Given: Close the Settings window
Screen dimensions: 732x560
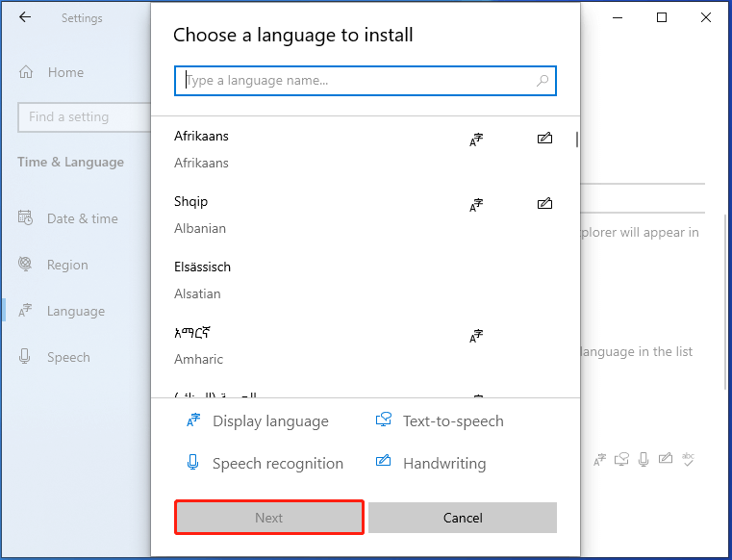Looking at the screenshot, I should pos(706,17).
